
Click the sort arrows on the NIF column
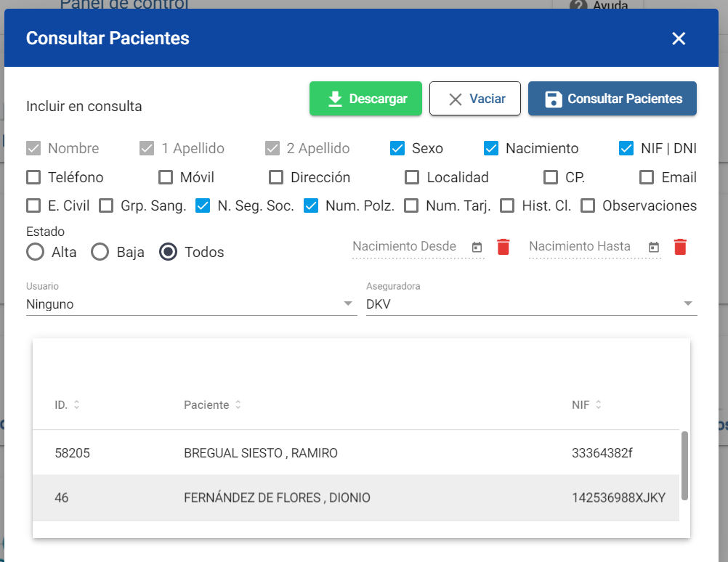[596, 404]
